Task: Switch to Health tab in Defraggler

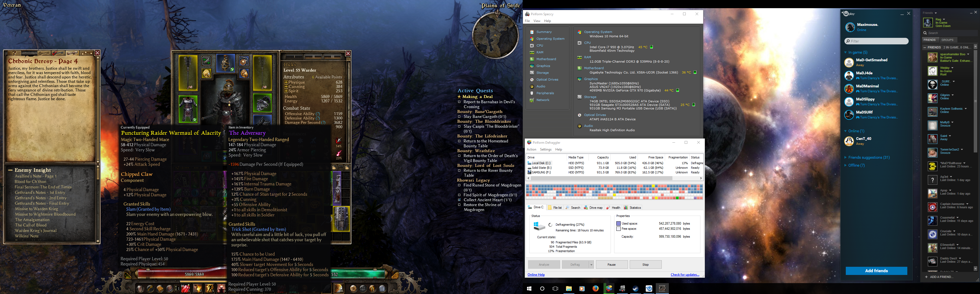Action: pos(613,208)
